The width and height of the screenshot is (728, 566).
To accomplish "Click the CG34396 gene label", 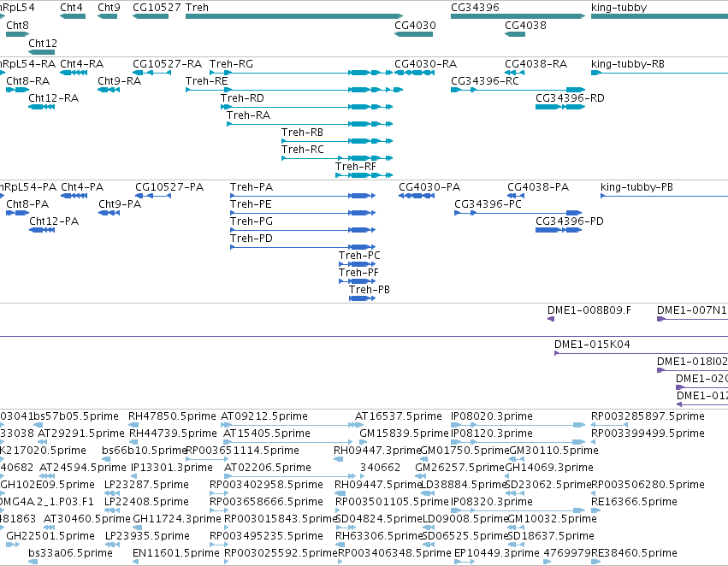I will tap(475, 8).
